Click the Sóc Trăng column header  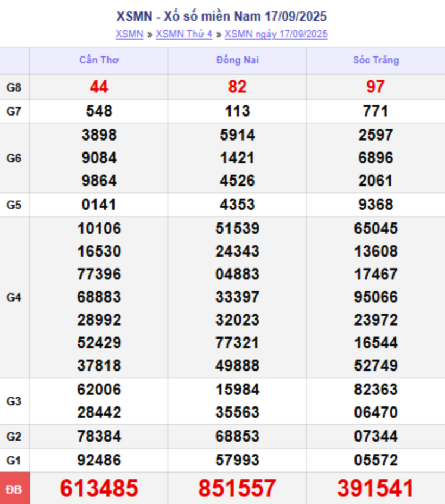[x=376, y=60]
